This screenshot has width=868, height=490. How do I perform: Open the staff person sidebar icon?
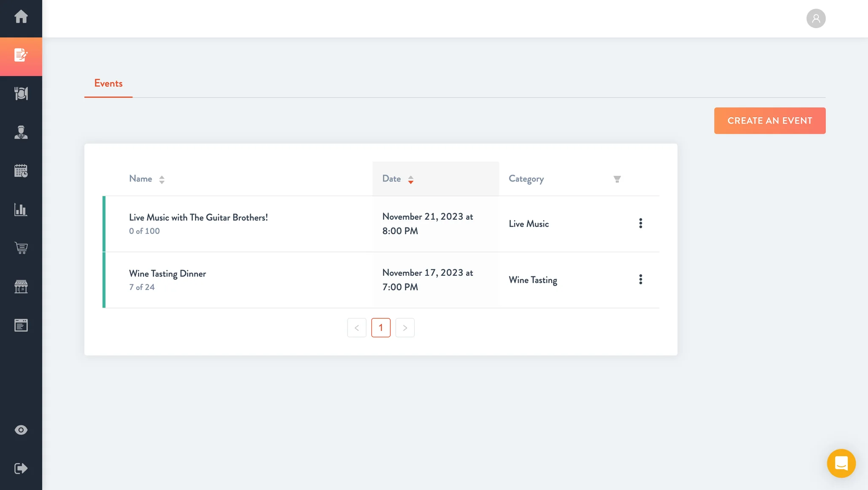pos(21,132)
